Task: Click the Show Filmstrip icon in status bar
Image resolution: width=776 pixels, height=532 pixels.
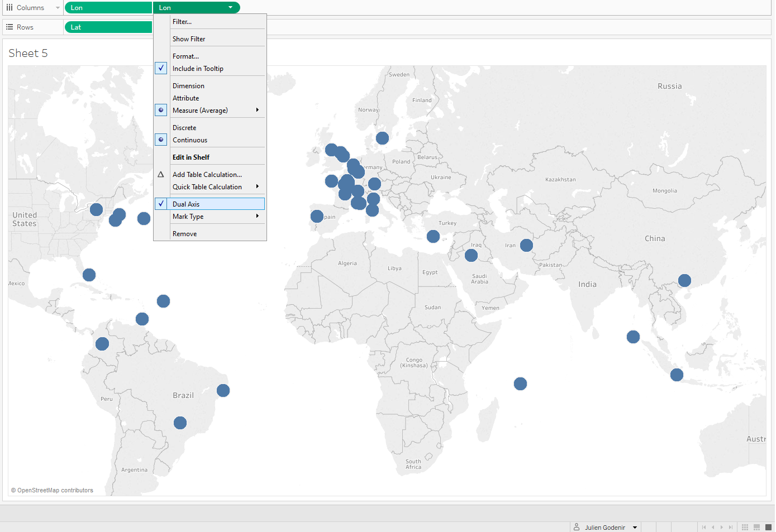Action: (756, 528)
